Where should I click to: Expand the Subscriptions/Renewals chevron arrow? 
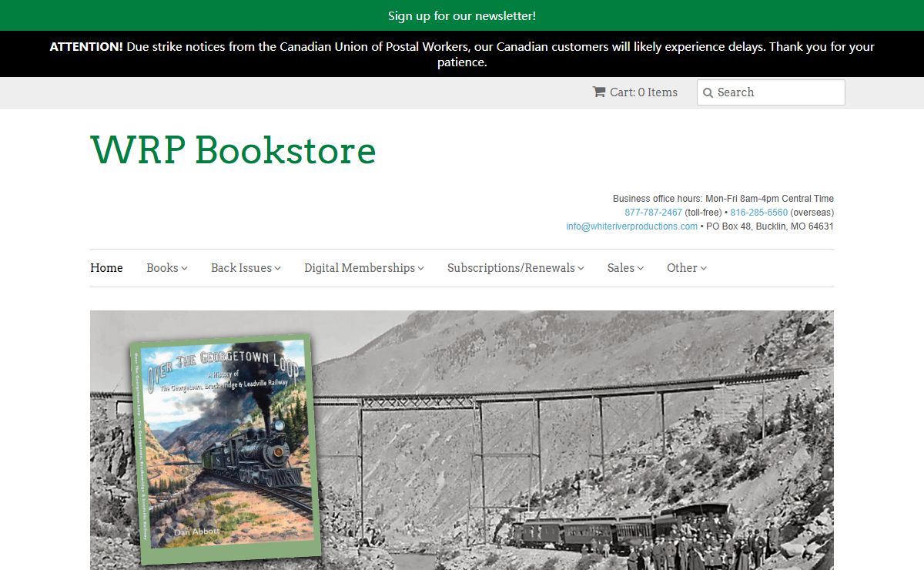[581, 269]
